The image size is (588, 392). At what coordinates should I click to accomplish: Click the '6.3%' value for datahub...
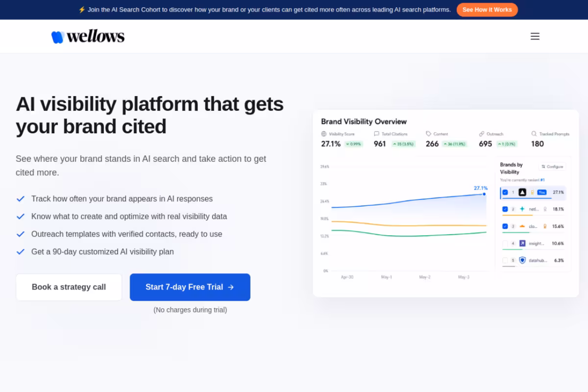[x=559, y=260]
